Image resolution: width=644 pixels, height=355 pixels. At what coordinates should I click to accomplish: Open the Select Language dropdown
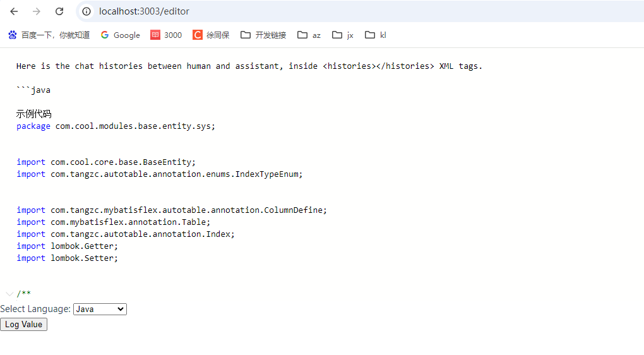point(100,309)
